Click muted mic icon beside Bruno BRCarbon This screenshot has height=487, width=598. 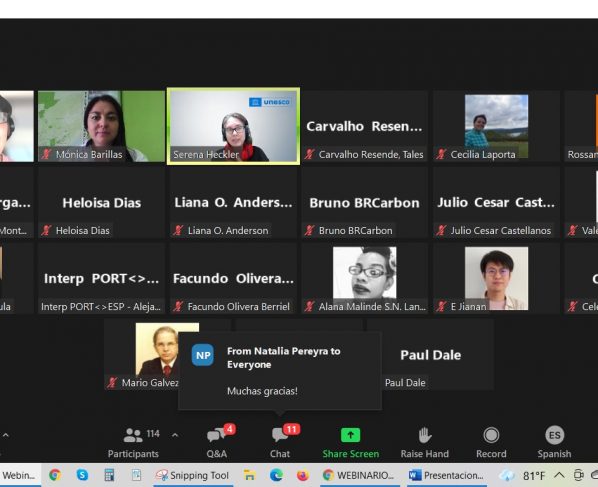click(310, 230)
